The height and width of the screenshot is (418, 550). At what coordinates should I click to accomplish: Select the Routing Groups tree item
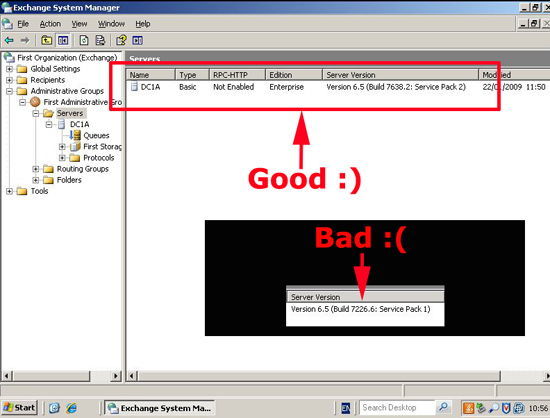coord(83,169)
